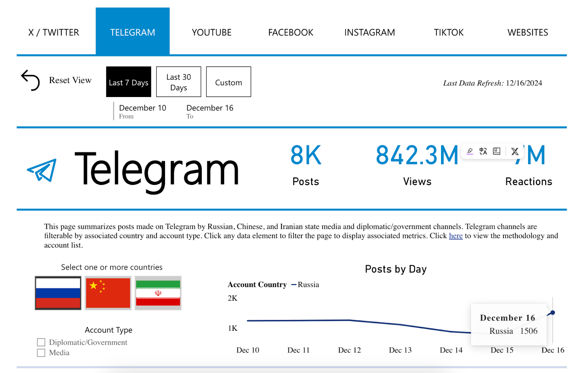Open the methodology 'here' link
The image size is (588, 373).
(x=456, y=236)
